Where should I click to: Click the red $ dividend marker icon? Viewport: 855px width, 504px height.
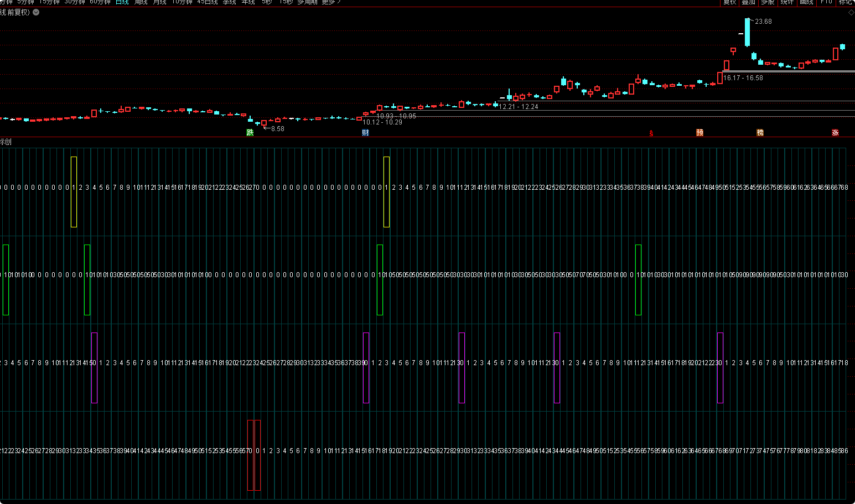point(651,133)
